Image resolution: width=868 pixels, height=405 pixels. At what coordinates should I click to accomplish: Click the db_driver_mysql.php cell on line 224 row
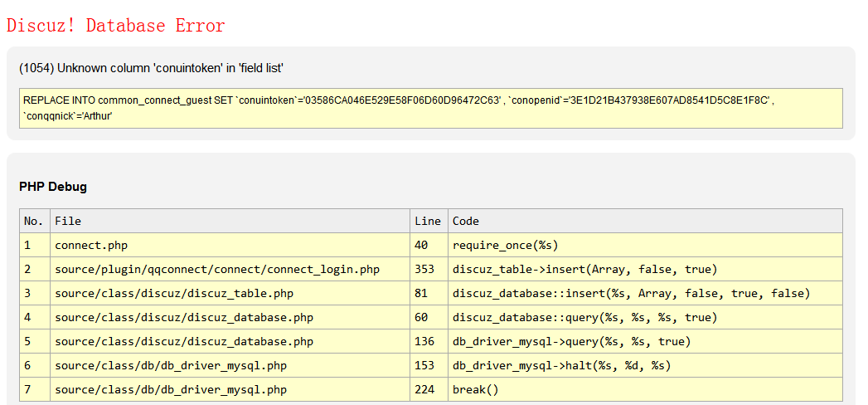tap(230, 389)
